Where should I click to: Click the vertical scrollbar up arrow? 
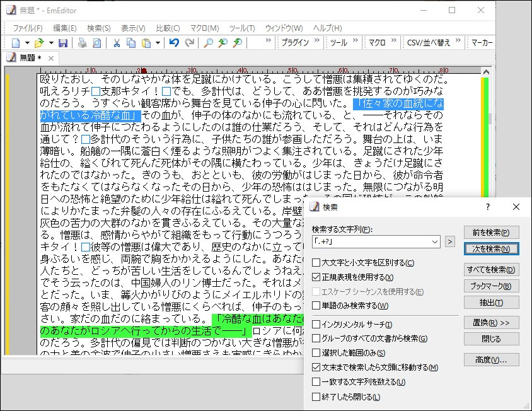(486, 72)
